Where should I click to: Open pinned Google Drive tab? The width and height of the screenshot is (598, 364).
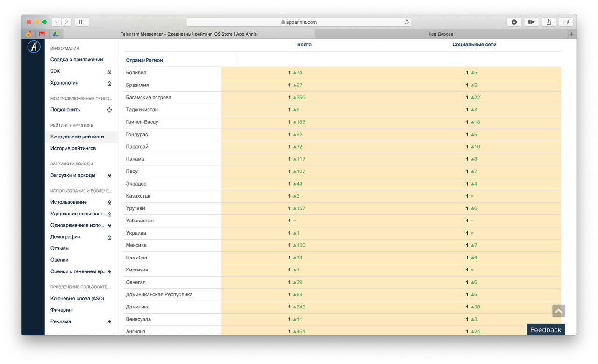[56, 34]
